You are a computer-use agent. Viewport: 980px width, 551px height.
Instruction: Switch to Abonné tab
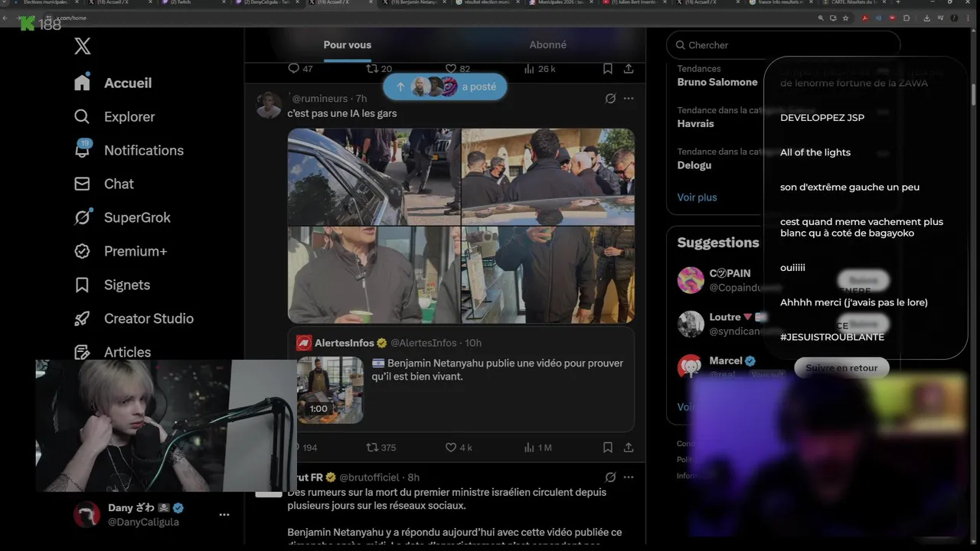[x=547, y=44]
